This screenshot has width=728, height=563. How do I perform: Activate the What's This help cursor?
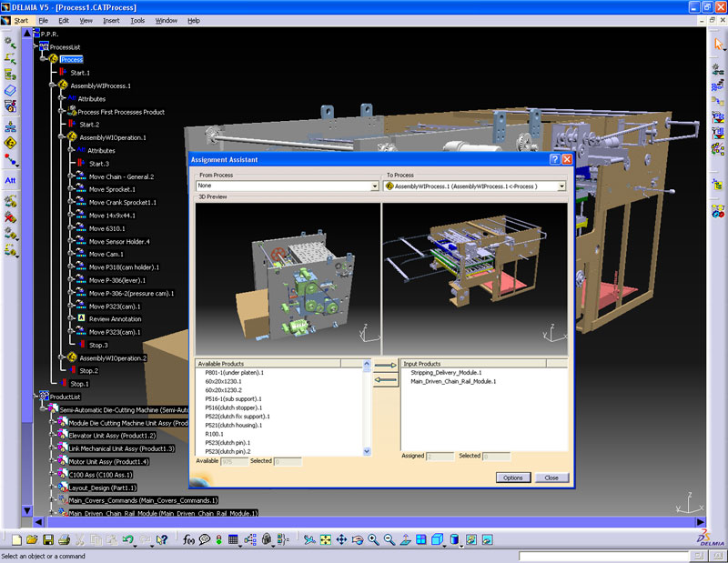(162, 539)
